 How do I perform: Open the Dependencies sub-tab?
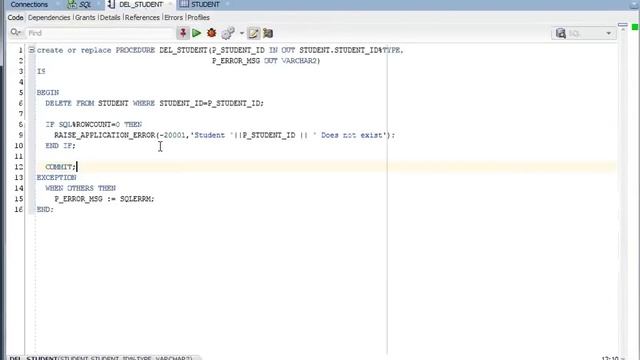(x=49, y=18)
